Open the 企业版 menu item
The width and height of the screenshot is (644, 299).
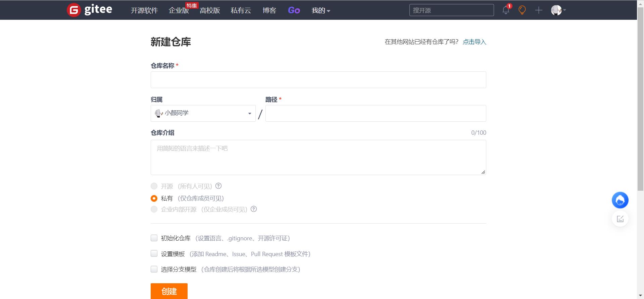tap(179, 10)
